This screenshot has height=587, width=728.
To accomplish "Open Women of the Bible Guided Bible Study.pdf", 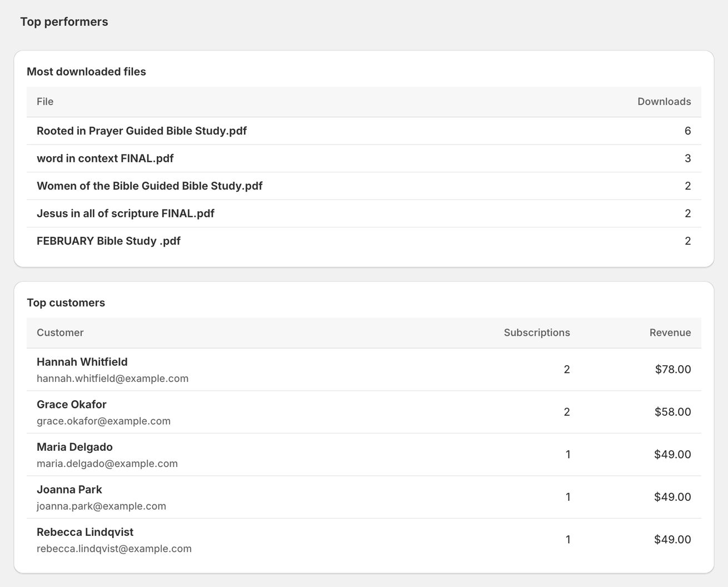I will point(149,186).
